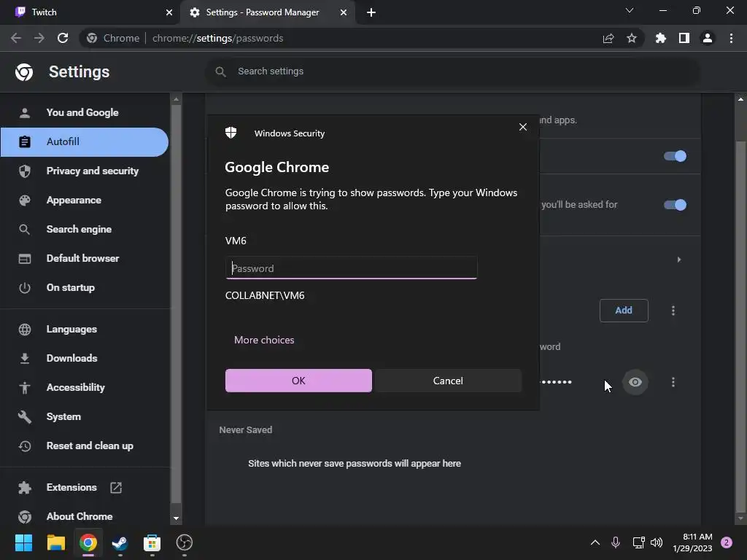
Task: Click the Chrome taskbar icon
Action: 88,542
